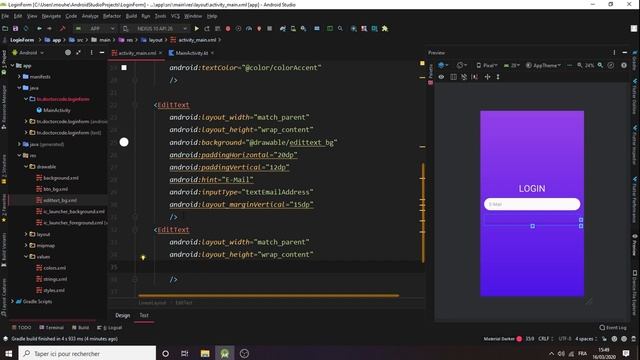Open the Terminal tool window
The width and height of the screenshot is (640, 360).
click(x=51, y=327)
